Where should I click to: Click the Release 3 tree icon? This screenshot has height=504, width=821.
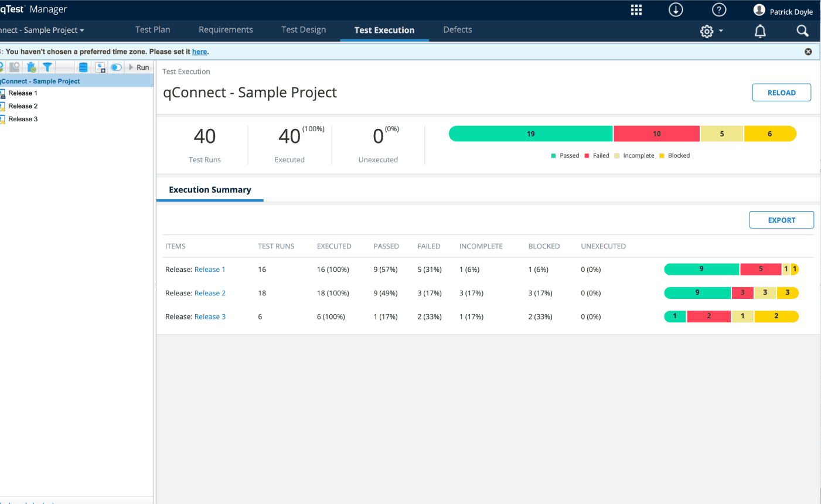click(2, 119)
